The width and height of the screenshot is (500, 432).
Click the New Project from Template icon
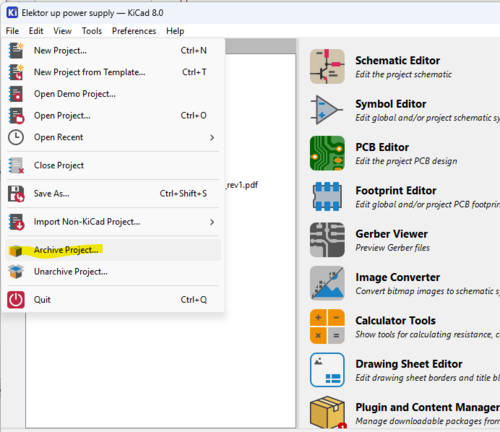point(16,72)
